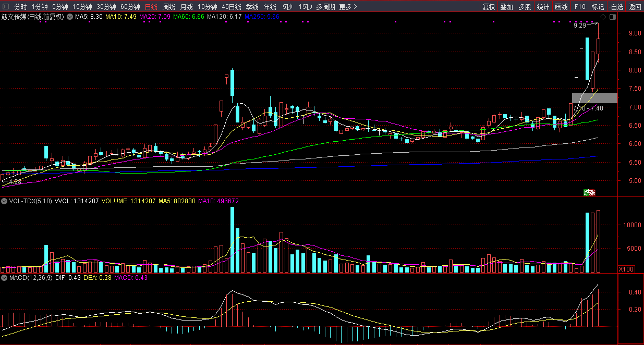
Task: Toggle 复权 price adjustment
Action: click(x=489, y=7)
